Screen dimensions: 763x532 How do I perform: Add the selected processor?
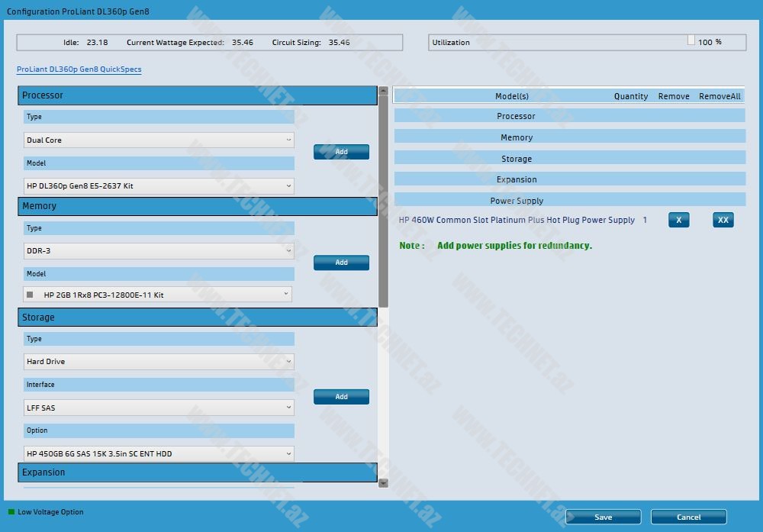click(x=341, y=152)
